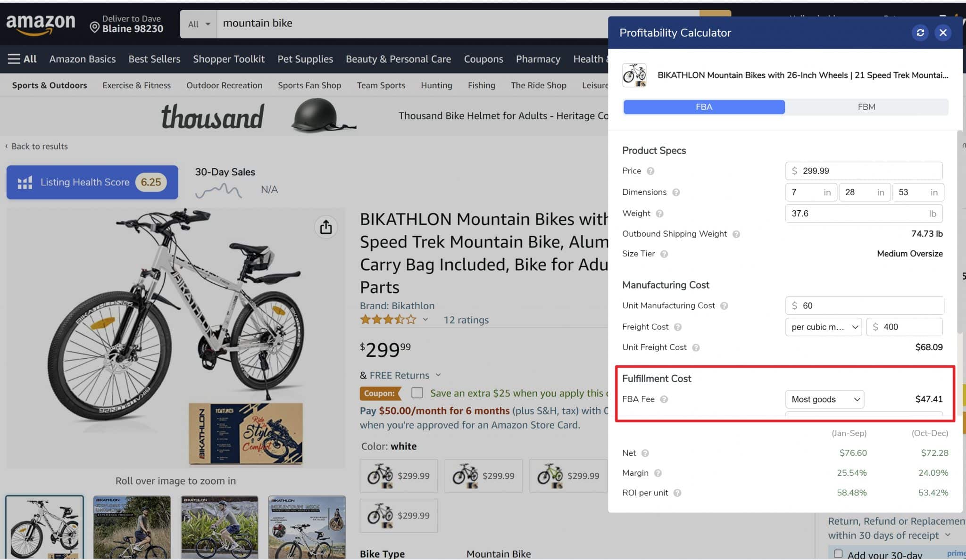The width and height of the screenshot is (966, 560).
Task: Click the product thumbnail in calculator header
Action: click(634, 75)
